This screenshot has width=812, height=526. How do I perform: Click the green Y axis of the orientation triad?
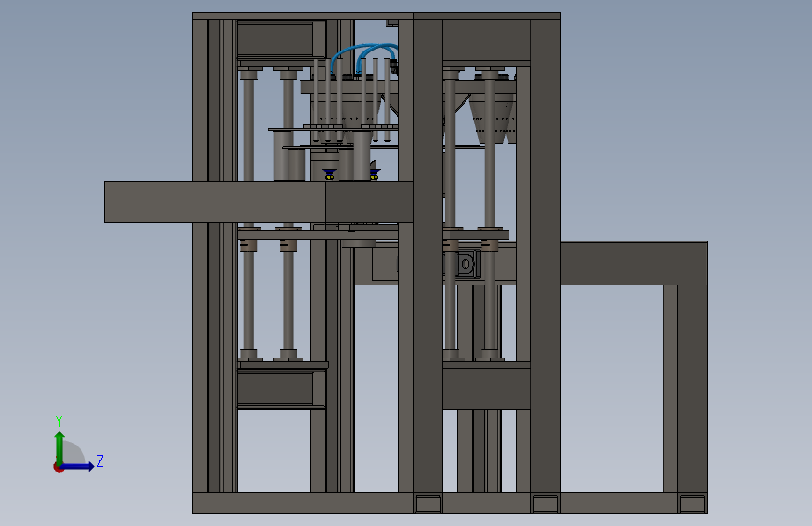pyautogui.click(x=60, y=448)
